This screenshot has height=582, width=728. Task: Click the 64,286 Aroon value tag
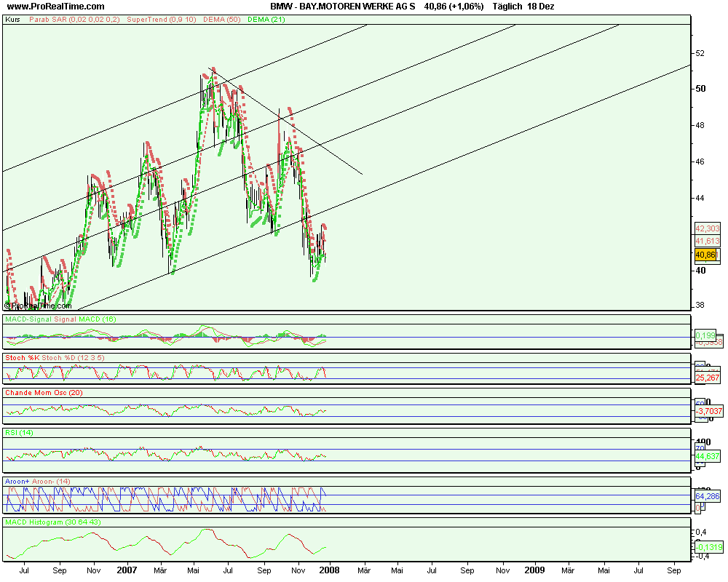click(708, 496)
